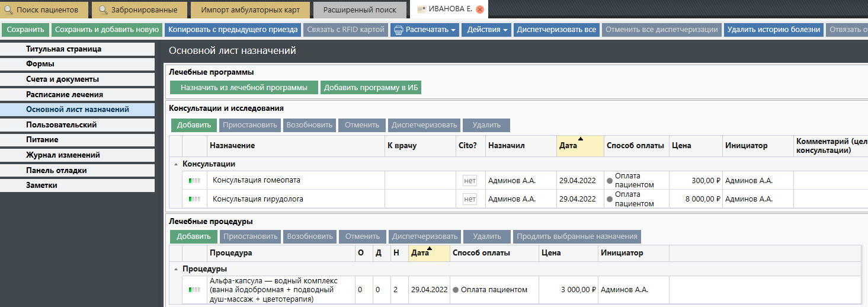
Task: Close the ИВАНОВА Е. tab
Action: tap(480, 9)
